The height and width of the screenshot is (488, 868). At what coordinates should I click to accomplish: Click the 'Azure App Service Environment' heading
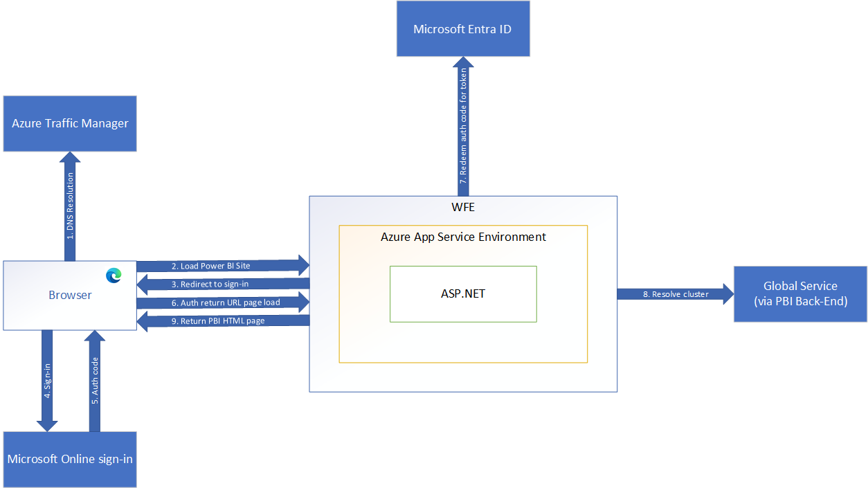[x=462, y=237]
